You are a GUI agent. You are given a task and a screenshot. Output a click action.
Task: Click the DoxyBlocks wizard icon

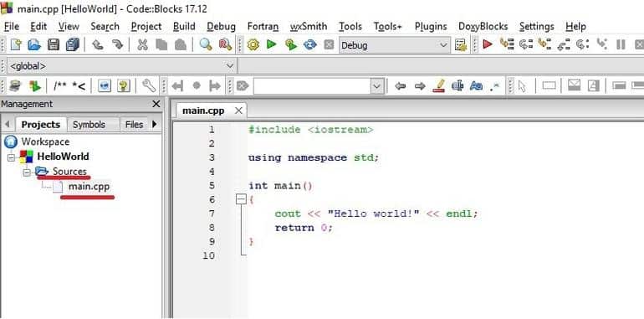15,86
